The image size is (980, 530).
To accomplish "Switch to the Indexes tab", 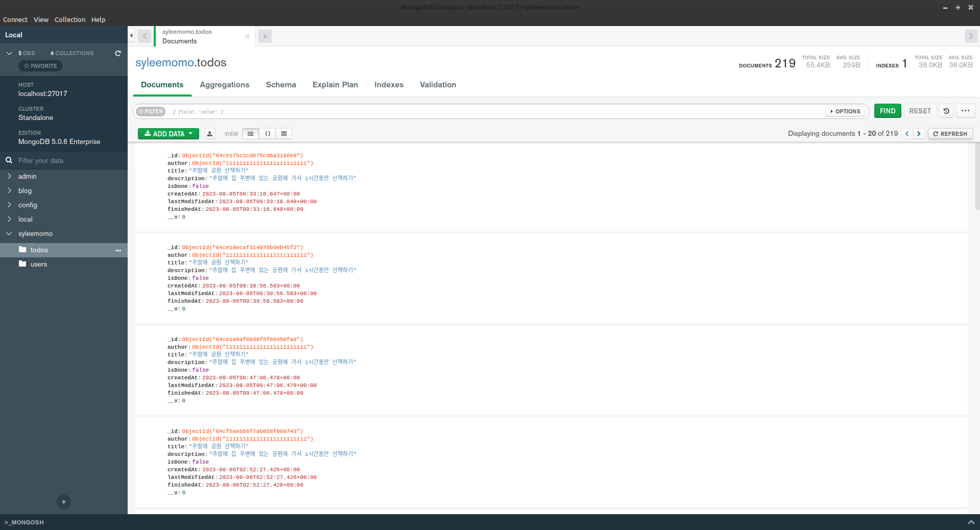I will (x=389, y=85).
